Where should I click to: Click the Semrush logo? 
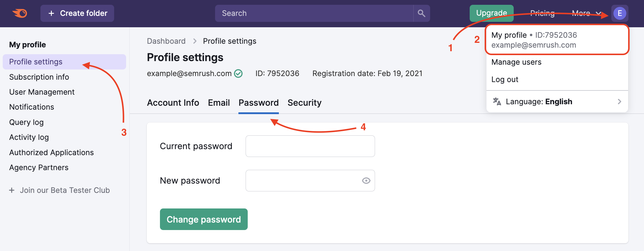pyautogui.click(x=20, y=13)
